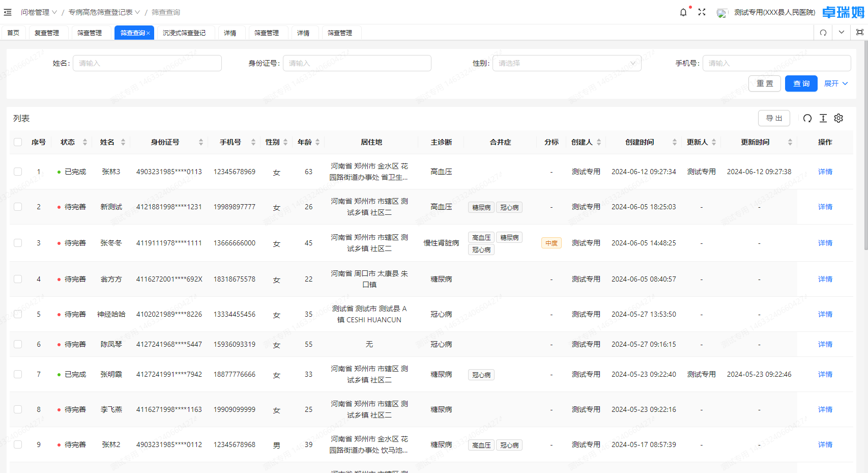Check the row for 新测试
The width and height of the screenshot is (868, 473).
click(18, 207)
